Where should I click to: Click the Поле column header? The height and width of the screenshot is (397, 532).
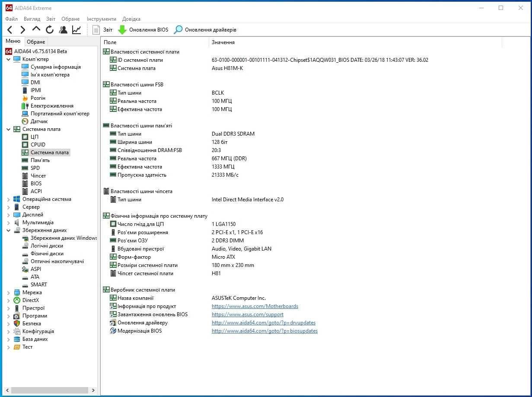click(155, 42)
